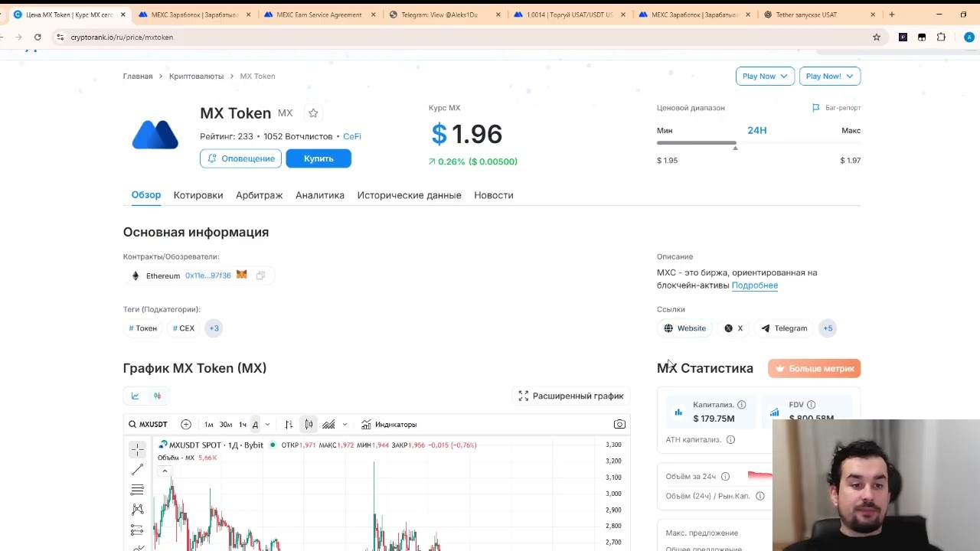
Task: Select candles chart style icon
Action: click(309, 424)
